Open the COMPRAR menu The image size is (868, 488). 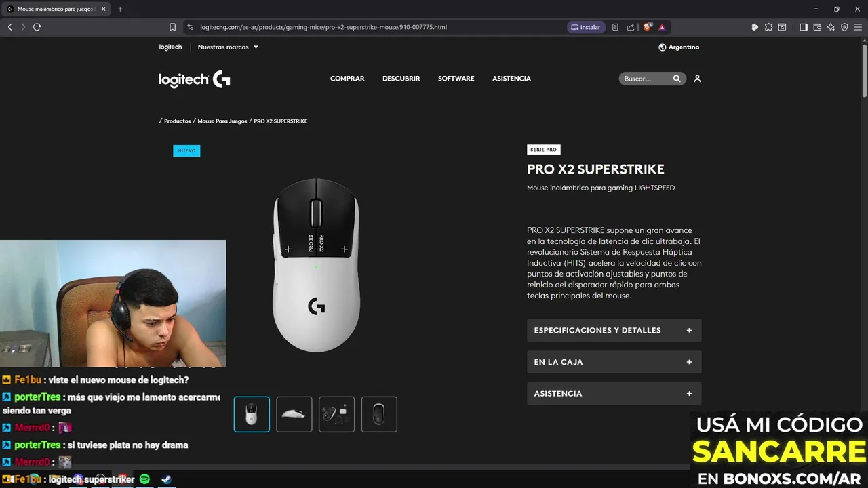coord(347,79)
